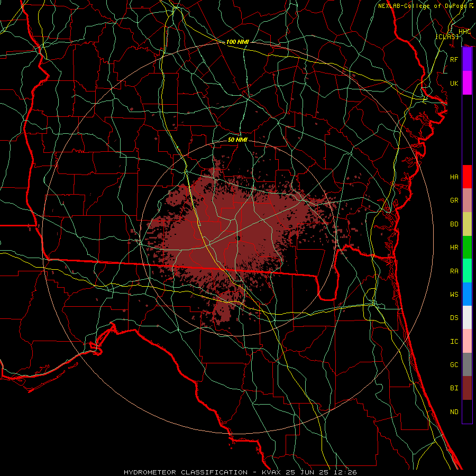Click the RF legend label
Screen dimensions: 476x476
pos(454,59)
